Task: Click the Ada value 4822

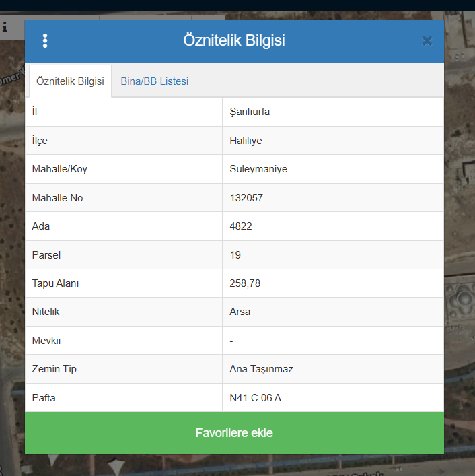Action: coord(241,226)
